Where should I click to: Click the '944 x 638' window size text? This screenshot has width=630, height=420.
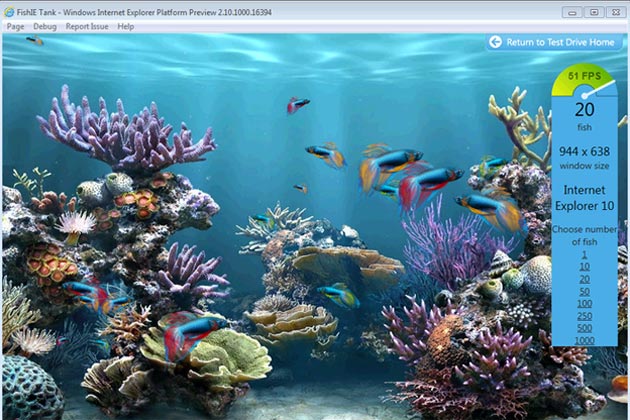click(584, 152)
